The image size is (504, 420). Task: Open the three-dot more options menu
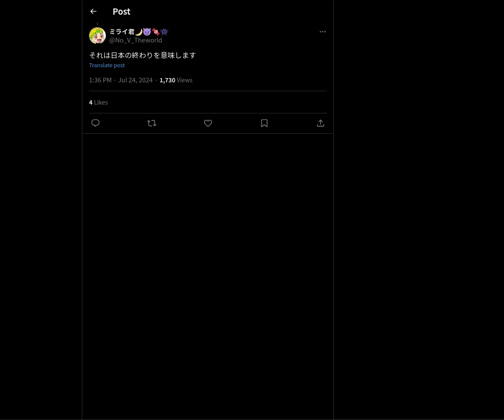(x=323, y=31)
